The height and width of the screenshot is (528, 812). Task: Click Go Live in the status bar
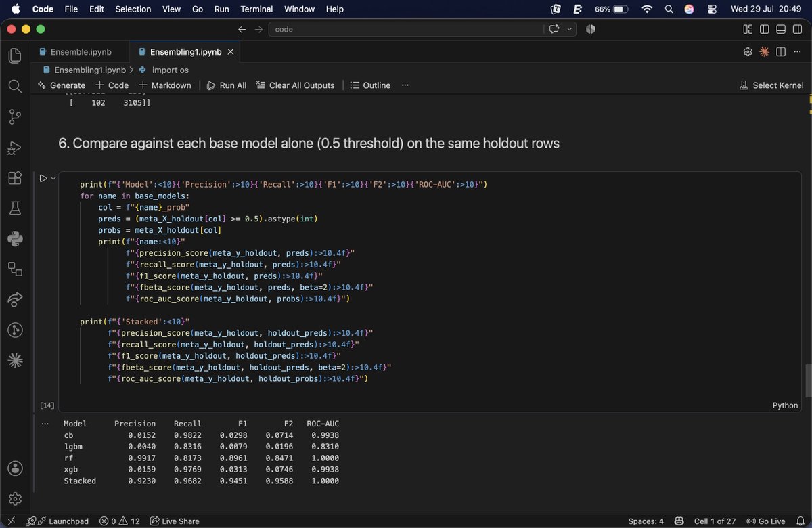(767, 521)
